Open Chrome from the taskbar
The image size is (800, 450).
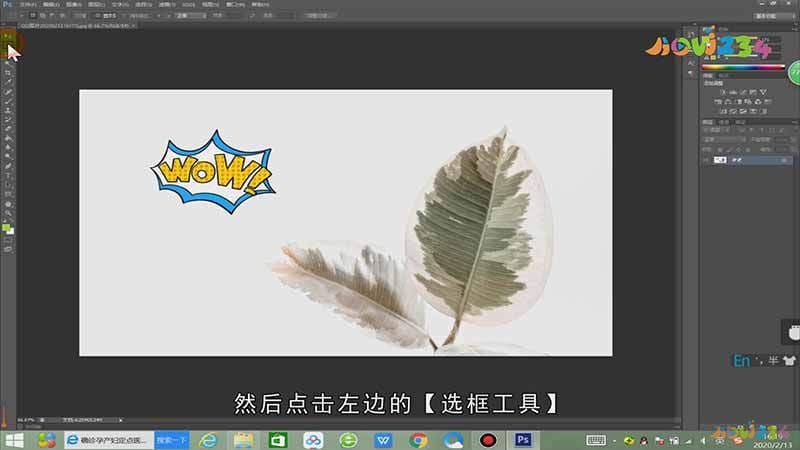click(x=418, y=440)
